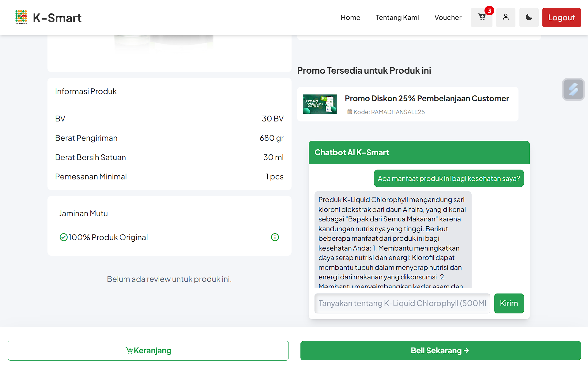Click the calendar icon next to Kode RAMADHANSALE25
This screenshot has height=368, width=588.
350,112
